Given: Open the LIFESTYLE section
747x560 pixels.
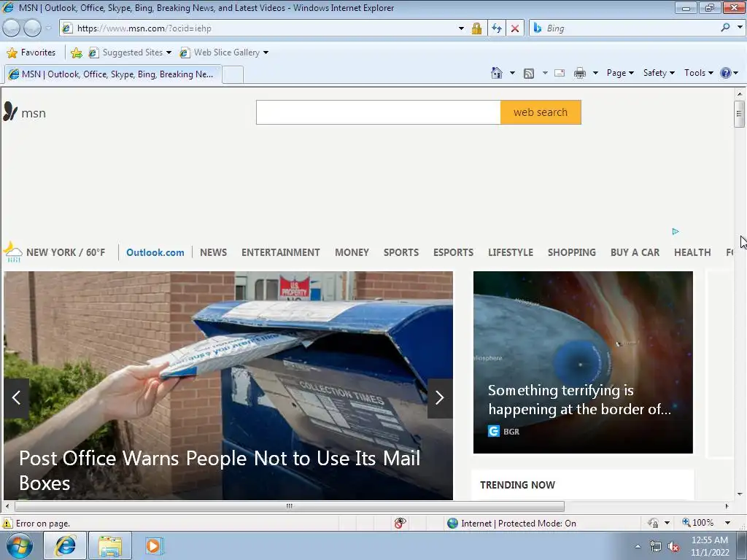Looking at the screenshot, I should (510, 252).
